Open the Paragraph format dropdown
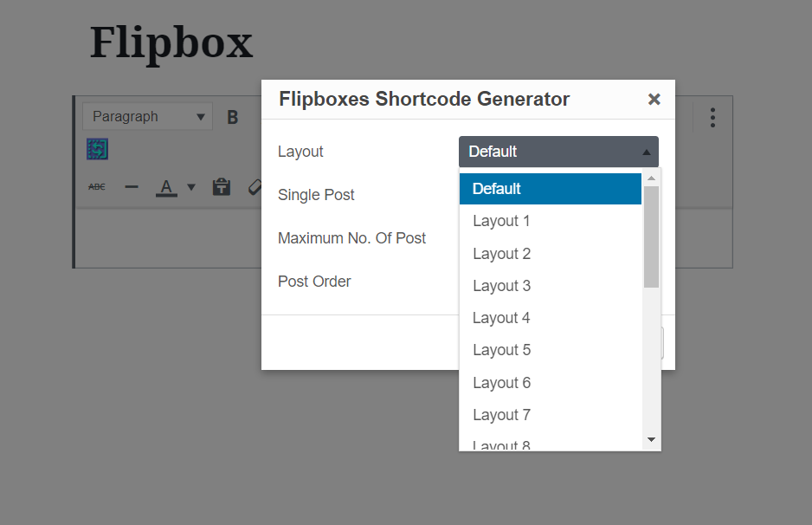 (147, 117)
